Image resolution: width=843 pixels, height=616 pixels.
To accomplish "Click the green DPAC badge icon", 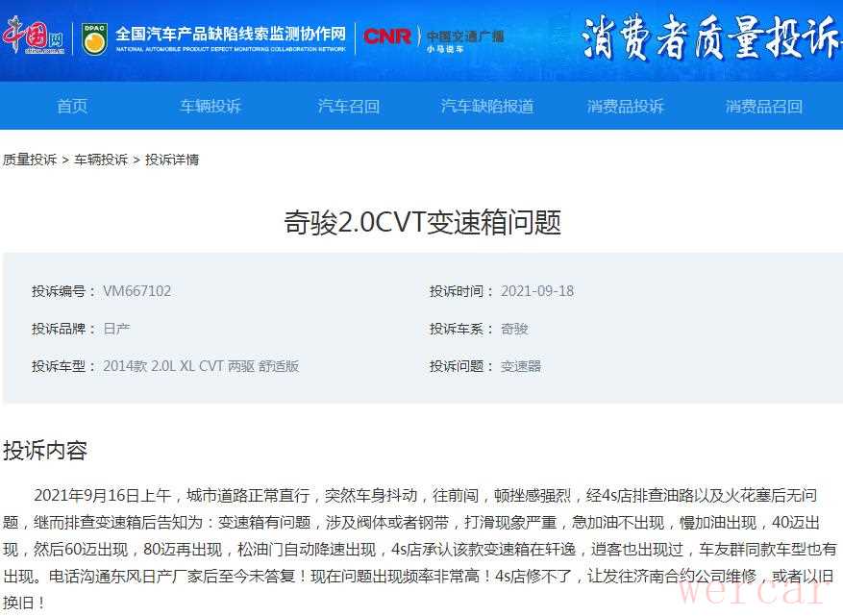I will pos(94,38).
